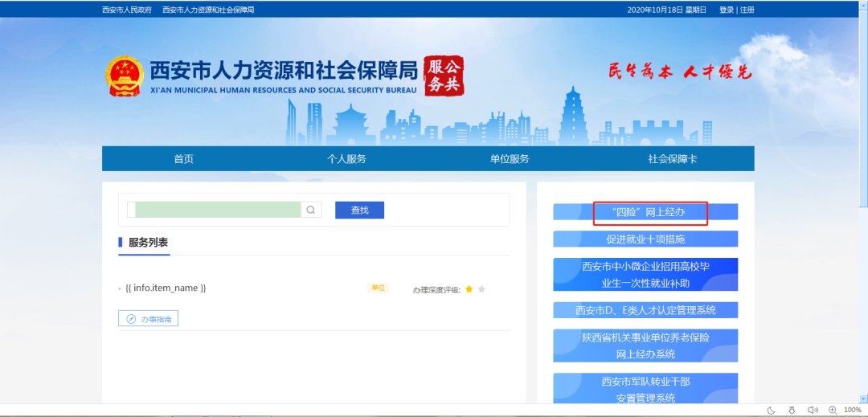Select the 单位服务 navigation tab
Image resolution: width=868 pixels, height=417 pixels.
pyautogui.click(x=510, y=159)
